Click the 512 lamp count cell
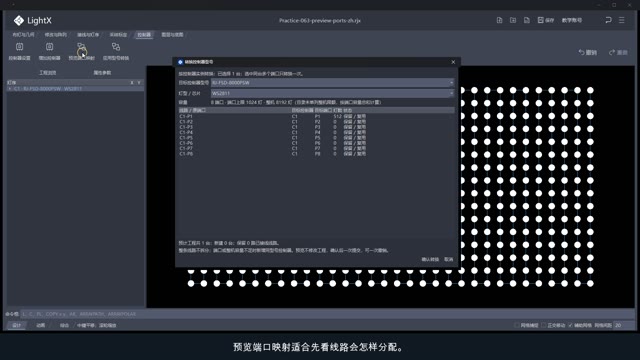This screenshot has width=640, height=360. pyautogui.click(x=337, y=116)
